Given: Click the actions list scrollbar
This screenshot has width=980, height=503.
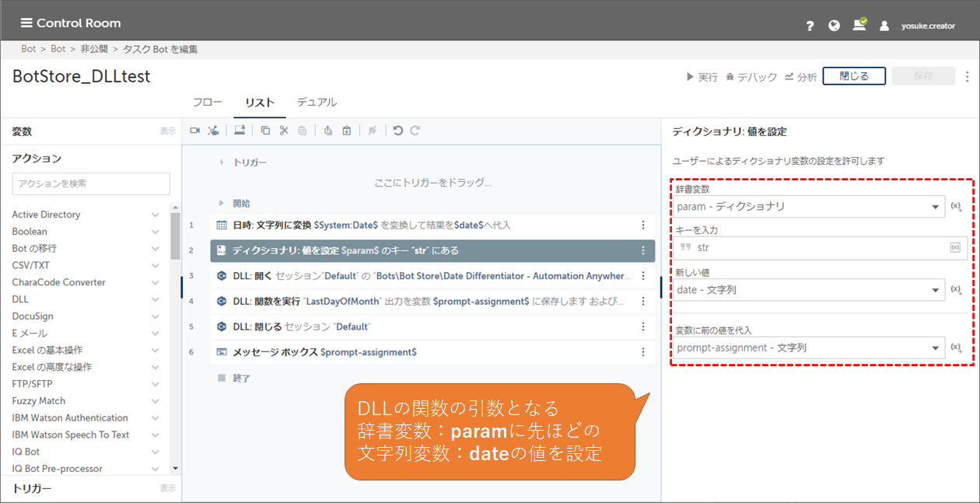Looking at the screenshot, I should tap(176, 236).
